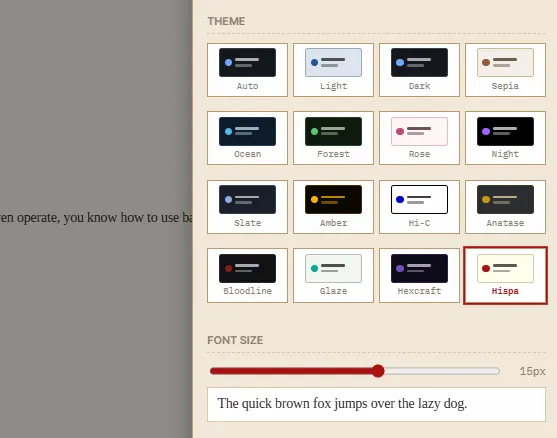Click the THEME section heading
The height and width of the screenshot is (438, 557).
coord(226,21)
